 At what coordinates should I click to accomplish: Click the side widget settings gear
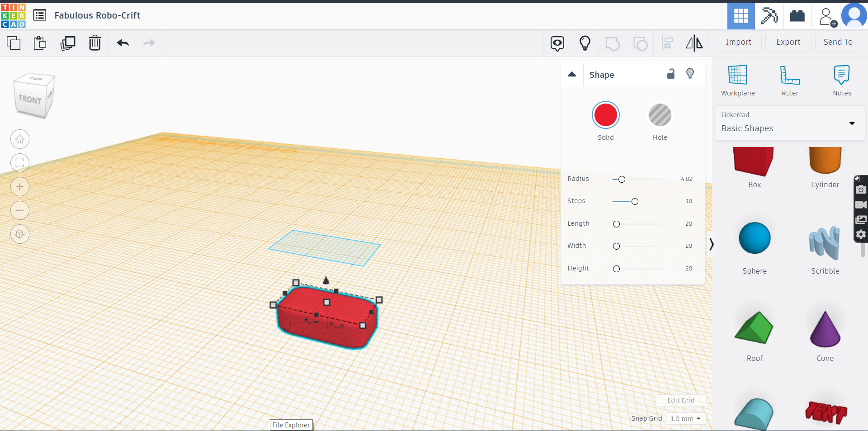861,234
